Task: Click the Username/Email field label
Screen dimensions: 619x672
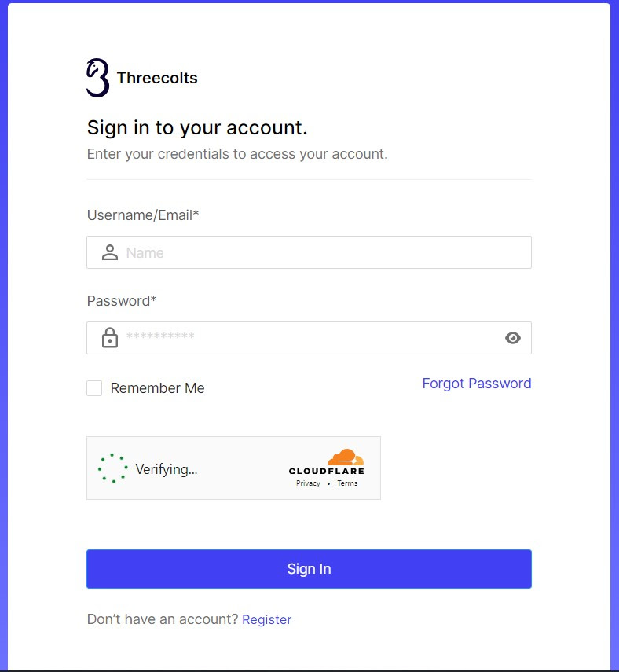Action: (x=143, y=215)
